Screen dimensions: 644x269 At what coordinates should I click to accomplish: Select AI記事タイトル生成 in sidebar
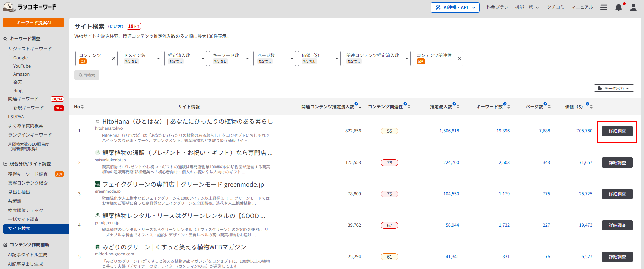[x=28, y=255]
